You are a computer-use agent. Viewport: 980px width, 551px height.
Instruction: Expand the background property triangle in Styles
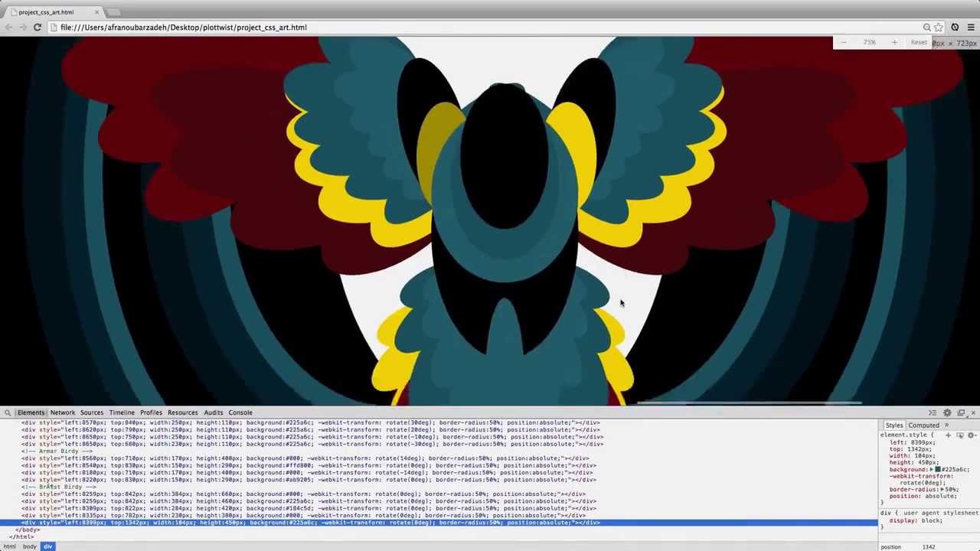pyautogui.click(x=932, y=469)
